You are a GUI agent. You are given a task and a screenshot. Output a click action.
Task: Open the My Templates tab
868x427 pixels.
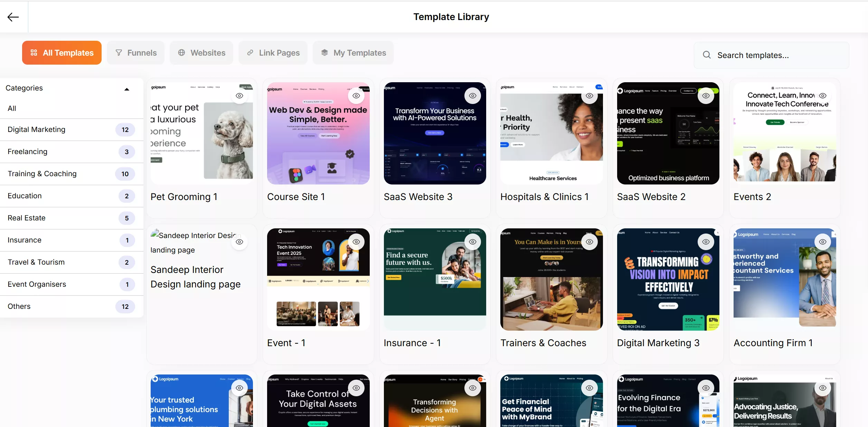(x=353, y=53)
